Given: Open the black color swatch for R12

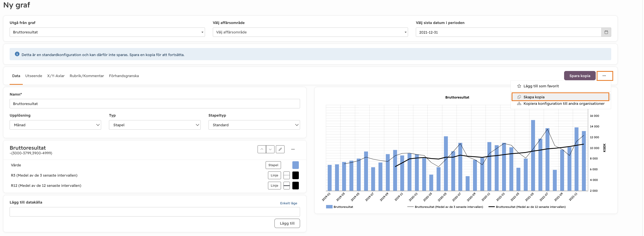Looking at the screenshot, I should pos(295,186).
